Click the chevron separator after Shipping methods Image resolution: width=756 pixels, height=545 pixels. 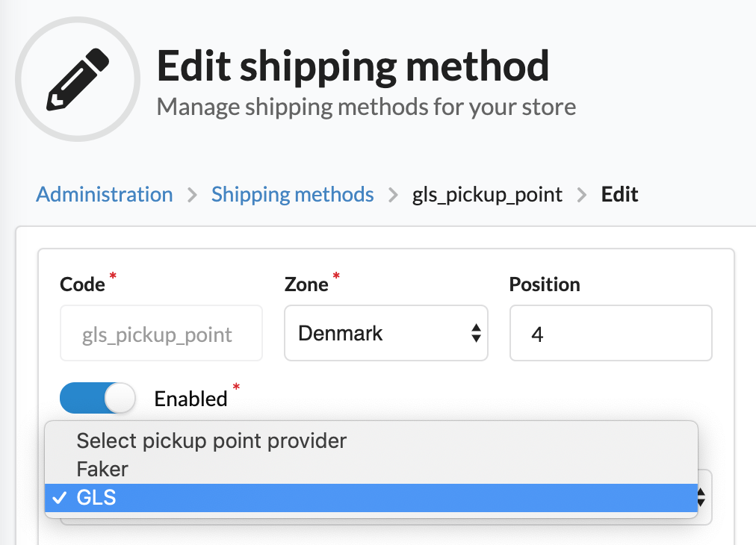393,196
